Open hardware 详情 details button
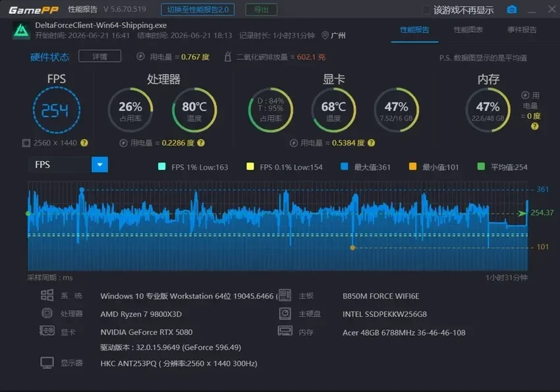 pyautogui.click(x=99, y=57)
